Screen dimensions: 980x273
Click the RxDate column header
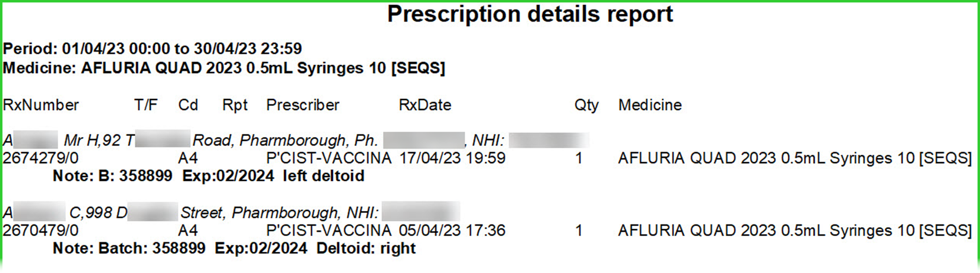(x=425, y=105)
